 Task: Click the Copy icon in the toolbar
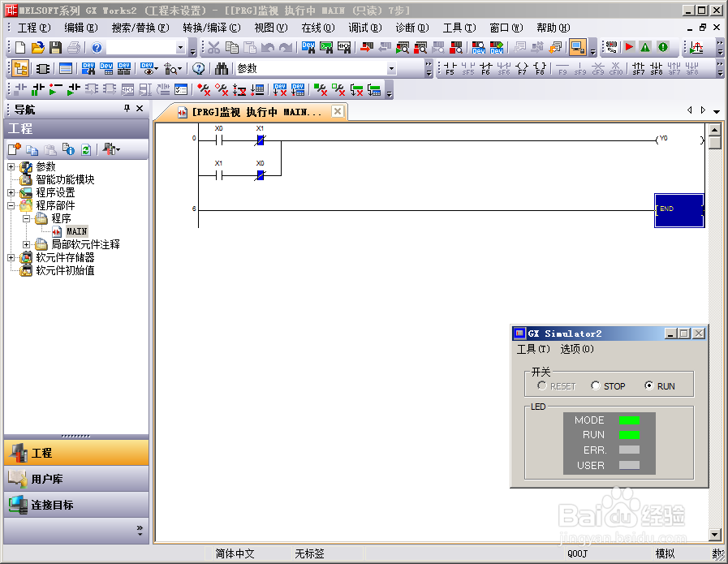[x=231, y=47]
